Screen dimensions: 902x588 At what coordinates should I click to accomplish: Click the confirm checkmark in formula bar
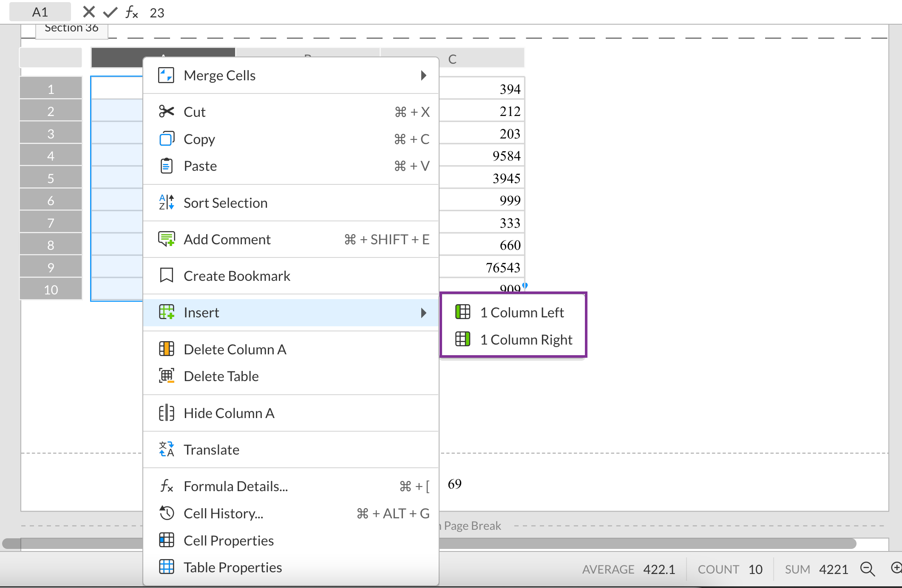(110, 12)
